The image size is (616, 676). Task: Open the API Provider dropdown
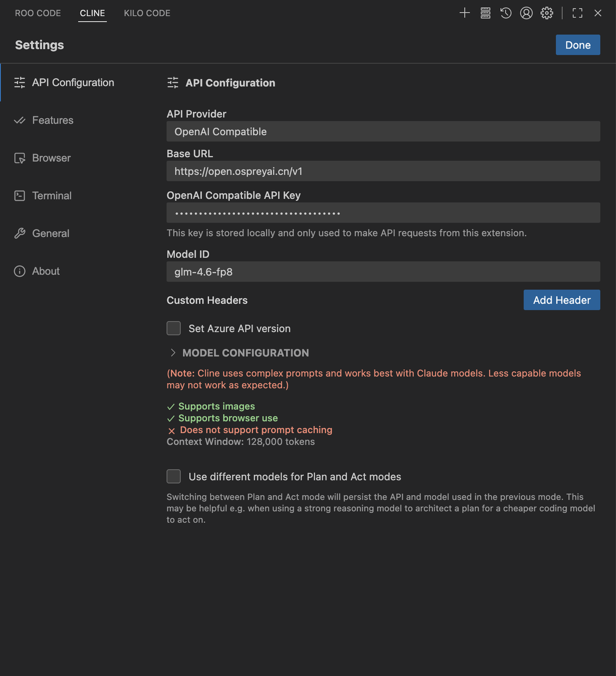tap(383, 132)
